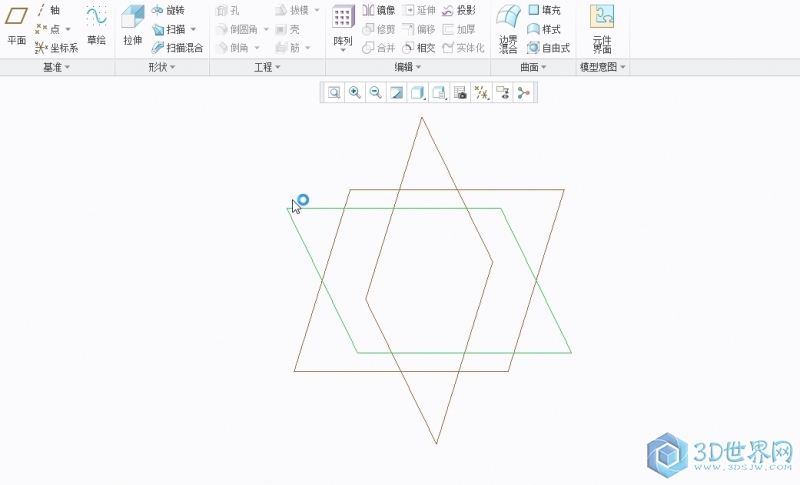Open the 倒圆角 dropdown arrow
This screenshot has width=800, height=485.
point(266,29)
